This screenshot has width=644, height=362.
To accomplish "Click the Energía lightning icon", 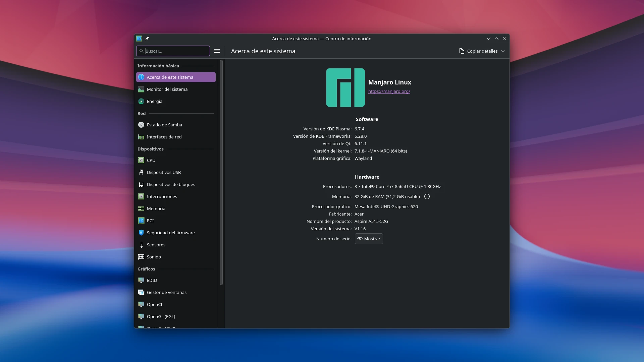I will click(x=141, y=101).
